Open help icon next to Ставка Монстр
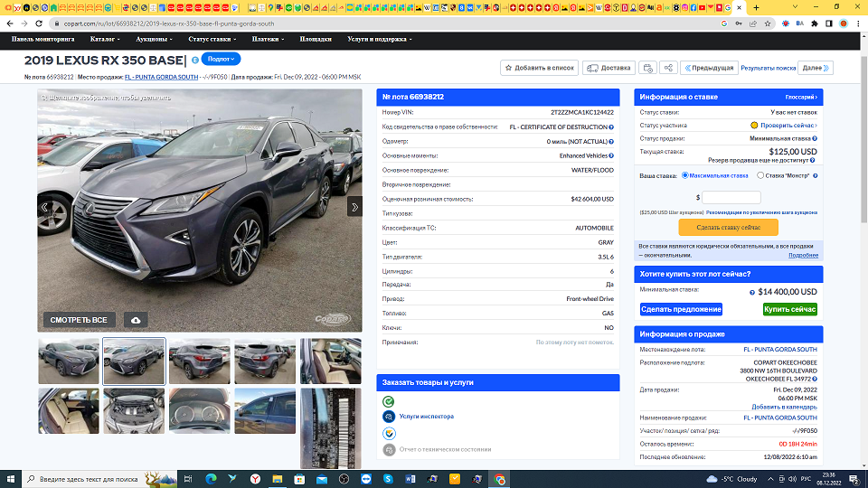868x488 pixels. [x=815, y=176]
